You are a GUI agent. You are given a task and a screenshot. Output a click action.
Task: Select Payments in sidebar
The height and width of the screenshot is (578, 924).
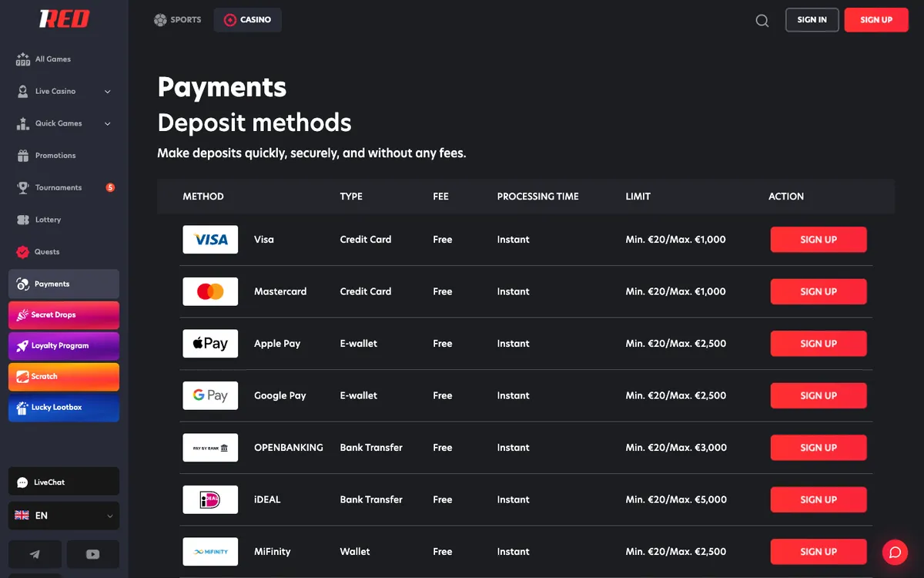pyautogui.click(x=64, y=284)
